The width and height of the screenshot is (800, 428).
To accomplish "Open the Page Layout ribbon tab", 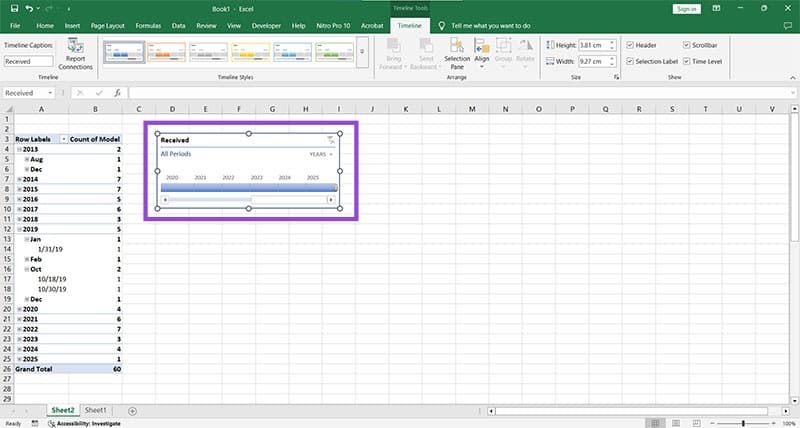I will 107,23.
